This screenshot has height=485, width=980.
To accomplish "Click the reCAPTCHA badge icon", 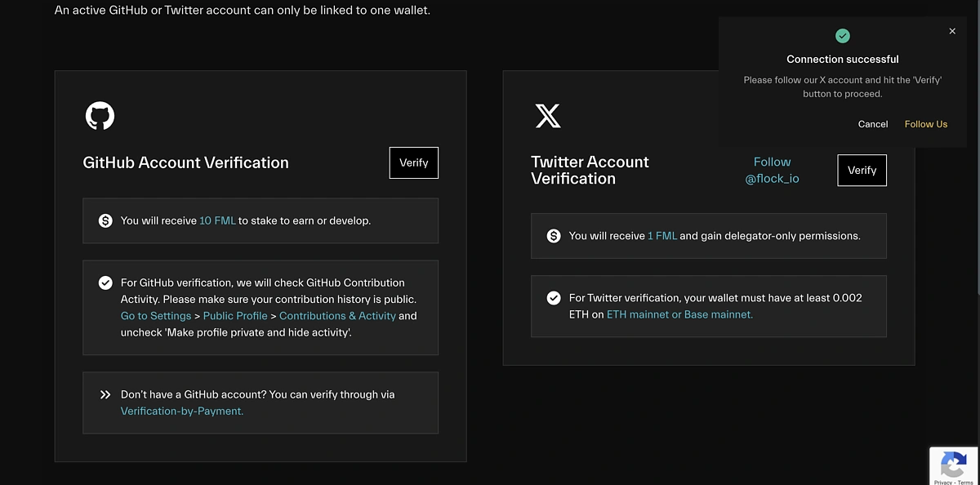I will 954,465.
